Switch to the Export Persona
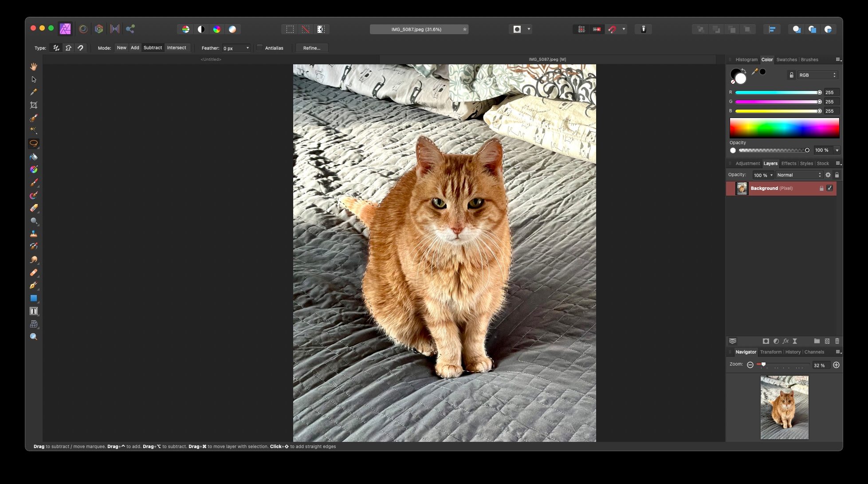Viewport: 868px width, 484px height. (130, 29)
